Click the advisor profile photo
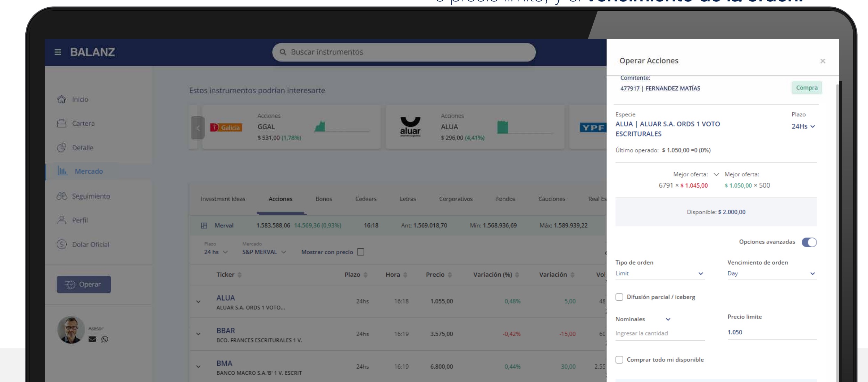The height and width of the screenshot is (382, 868). point(71,330)
